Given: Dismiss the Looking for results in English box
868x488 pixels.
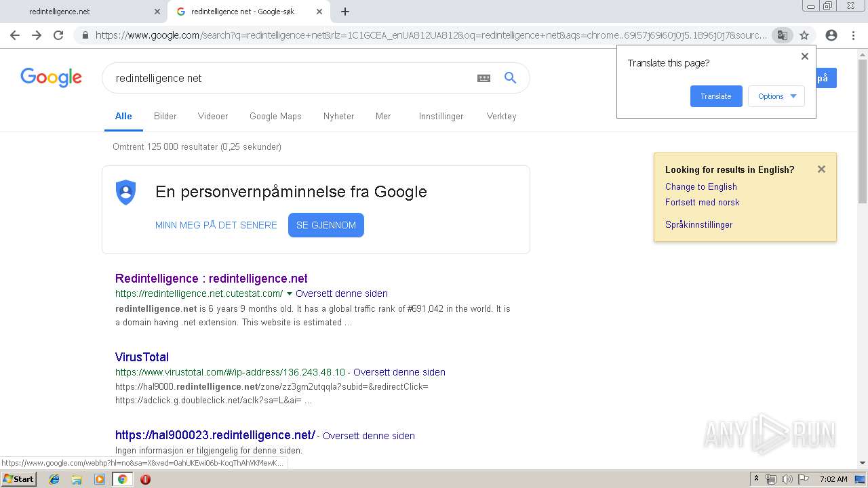Looking at the screenshot, I should pyautogui.click(x=821, y=169).
